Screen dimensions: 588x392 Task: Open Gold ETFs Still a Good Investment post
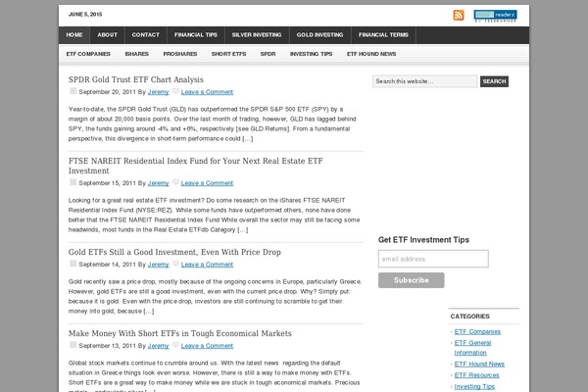(174, 252)
